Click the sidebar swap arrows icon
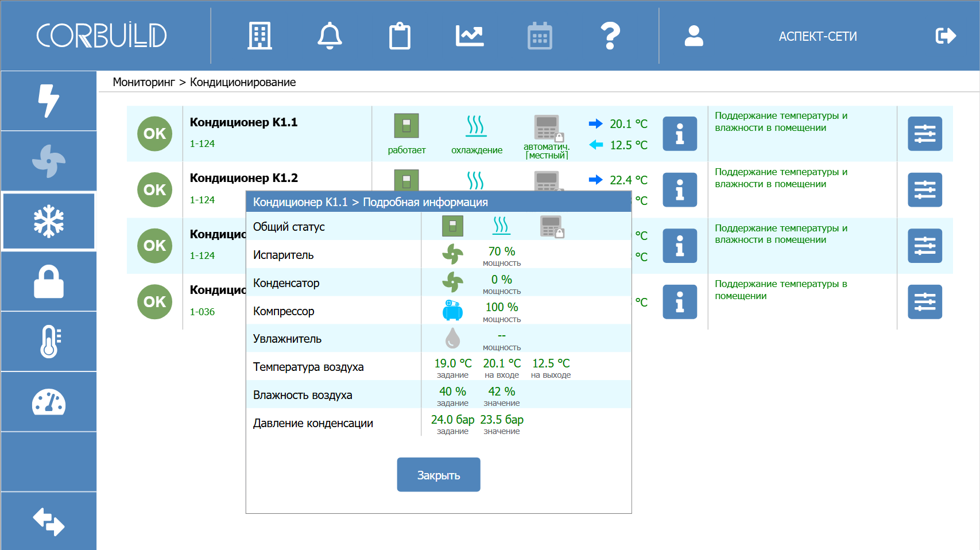The height and width of the screenshot is (550, 980). click(49, 522)
